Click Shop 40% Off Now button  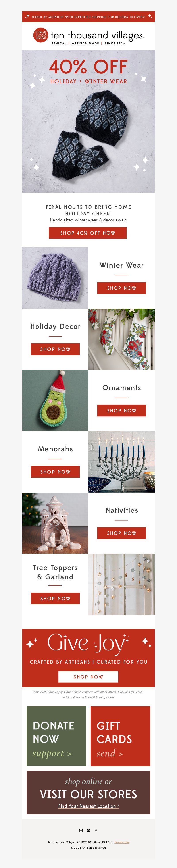click(x=88, y=233)
